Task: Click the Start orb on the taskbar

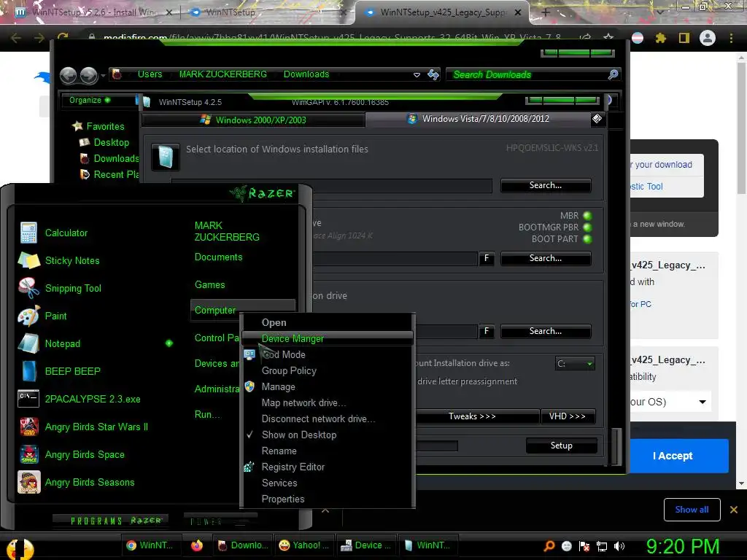Action: [20, 548]
